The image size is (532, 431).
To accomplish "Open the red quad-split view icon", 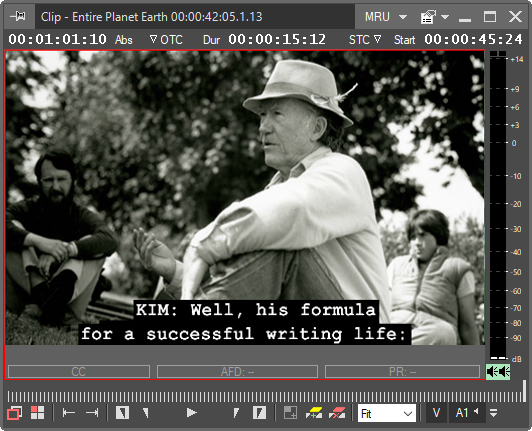I will 37,413.
